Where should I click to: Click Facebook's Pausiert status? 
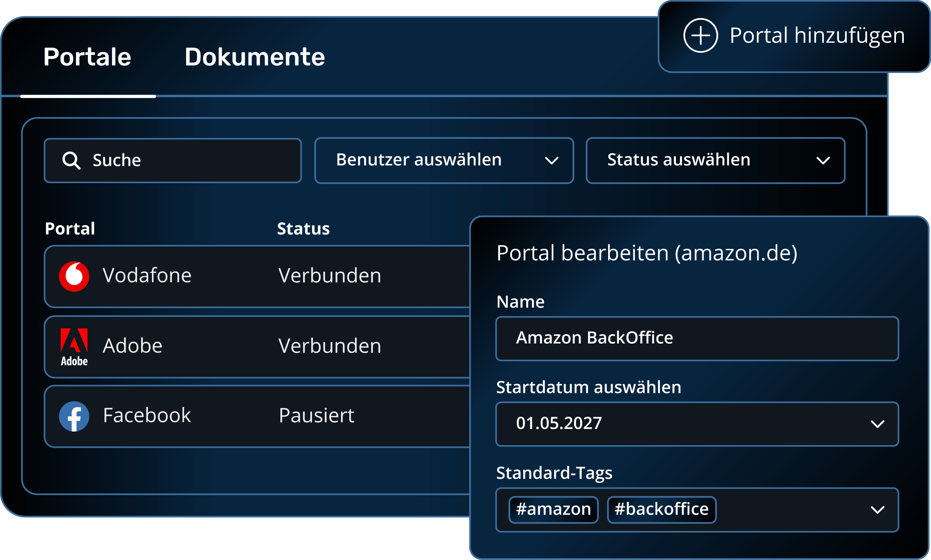tap(317, 416)
